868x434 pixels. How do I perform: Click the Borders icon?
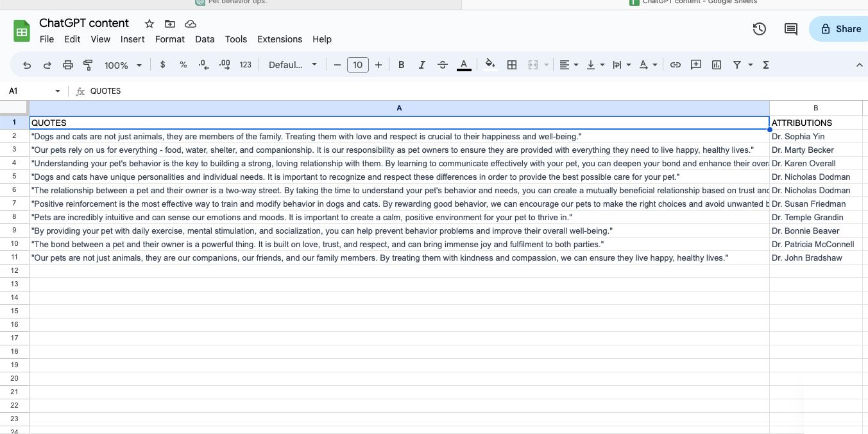tap(512, 64)
